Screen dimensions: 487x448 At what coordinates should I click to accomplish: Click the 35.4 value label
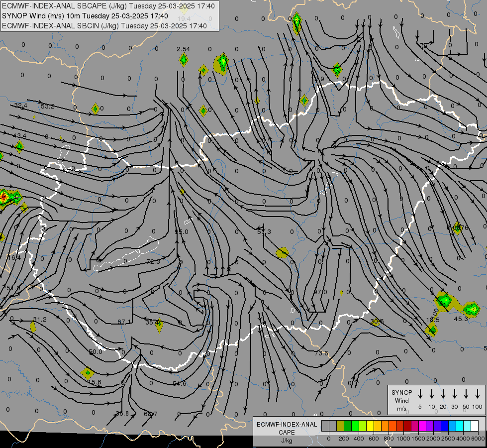(x=152, y=323)
